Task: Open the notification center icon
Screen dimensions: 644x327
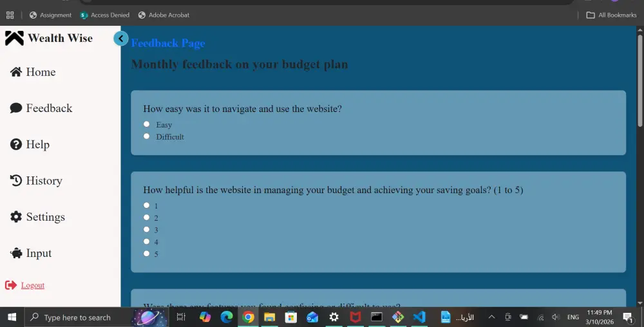Action: point(629,317)
